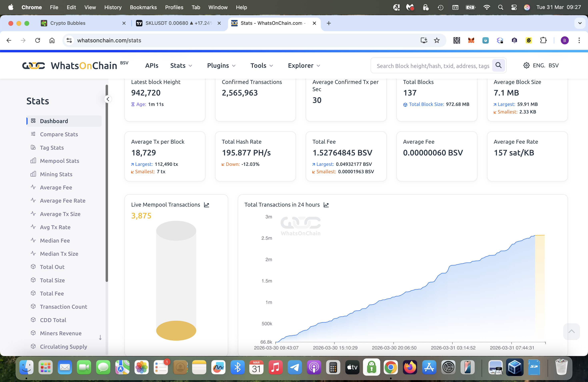The image size is (588, 382).
Task: Open the Total Transactions in 24 hours chart icon
Action: (x=326, y=205)
